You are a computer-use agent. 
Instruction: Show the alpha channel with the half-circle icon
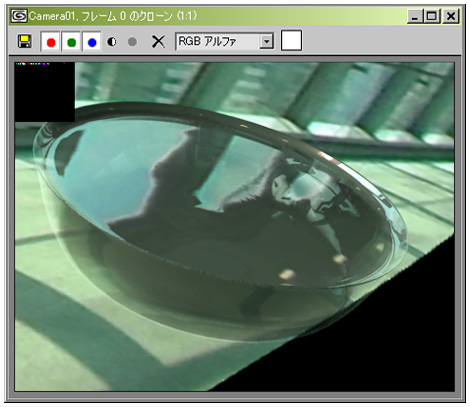[x=112, y=42]
